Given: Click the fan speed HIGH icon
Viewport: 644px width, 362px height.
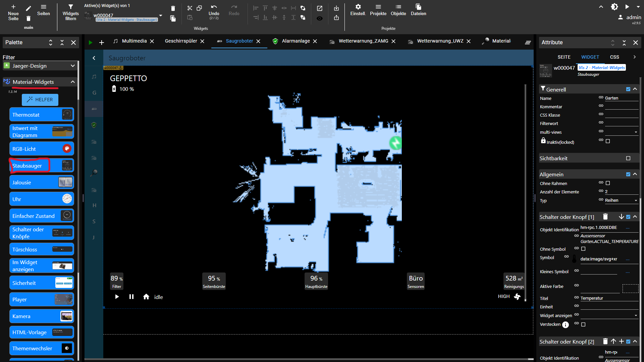Looking at the screenshot, I should coord(517,297).
